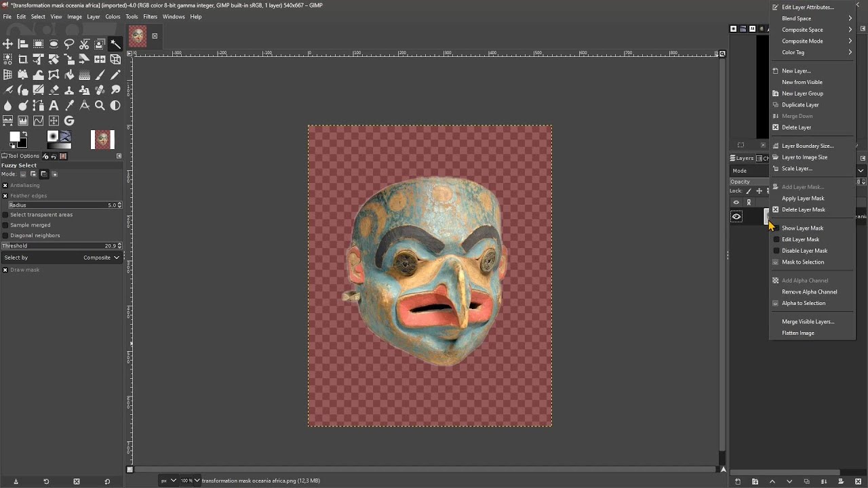Viewport: 868px width, 488px height.
Task: Choose Delete Layer Mask from context menu
Action: click(x=812, y=209)
